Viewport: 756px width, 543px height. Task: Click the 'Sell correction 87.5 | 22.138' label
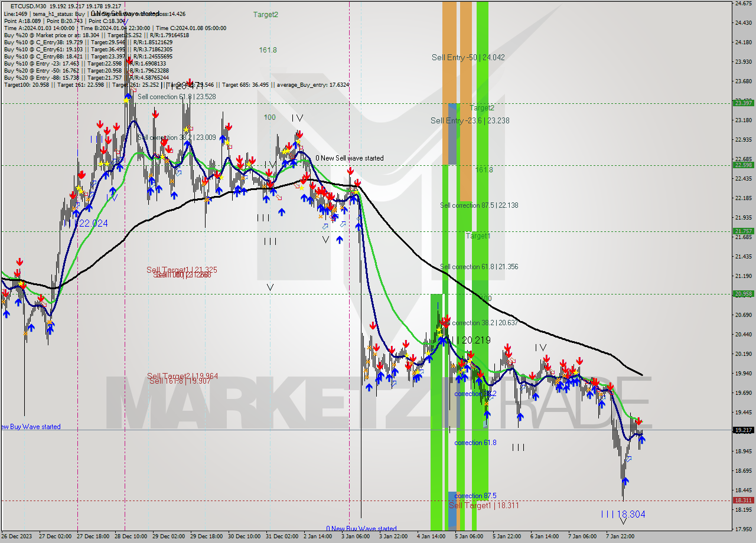[479, 205]
